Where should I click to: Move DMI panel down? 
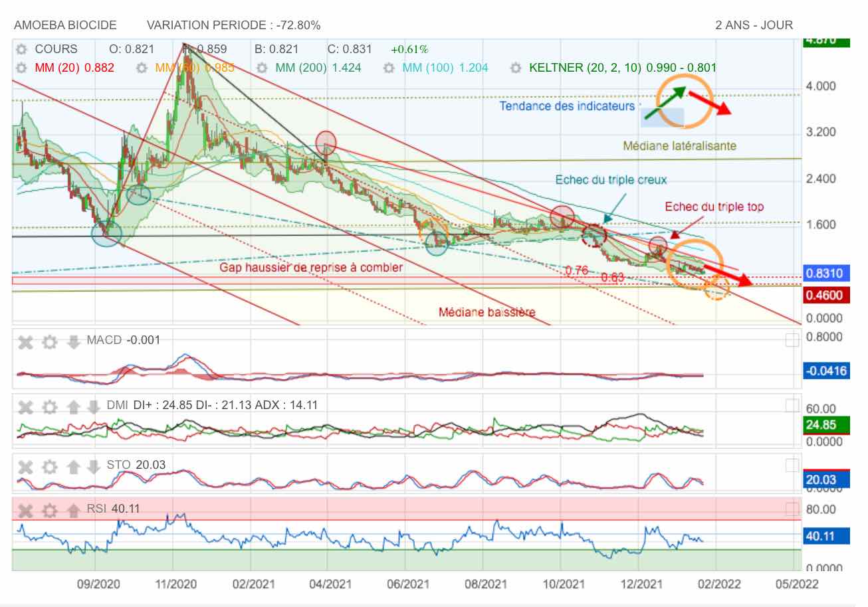pyautogui.click(x=94, y=406)
